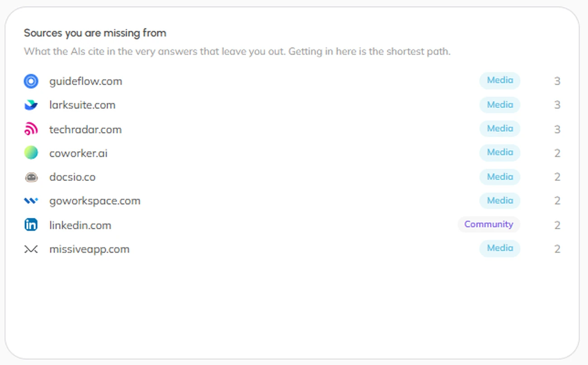Screen dimensions: 588x365
Task: Click the citation count 2 for missiveapp.com
Action: (x=557, y=249)
